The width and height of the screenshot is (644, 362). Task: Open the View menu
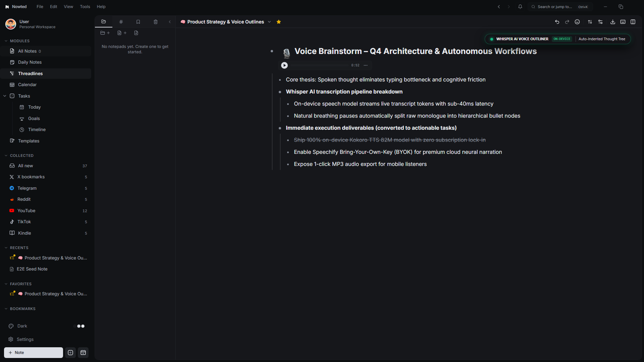pyautogui.click(x=68, y=7)
